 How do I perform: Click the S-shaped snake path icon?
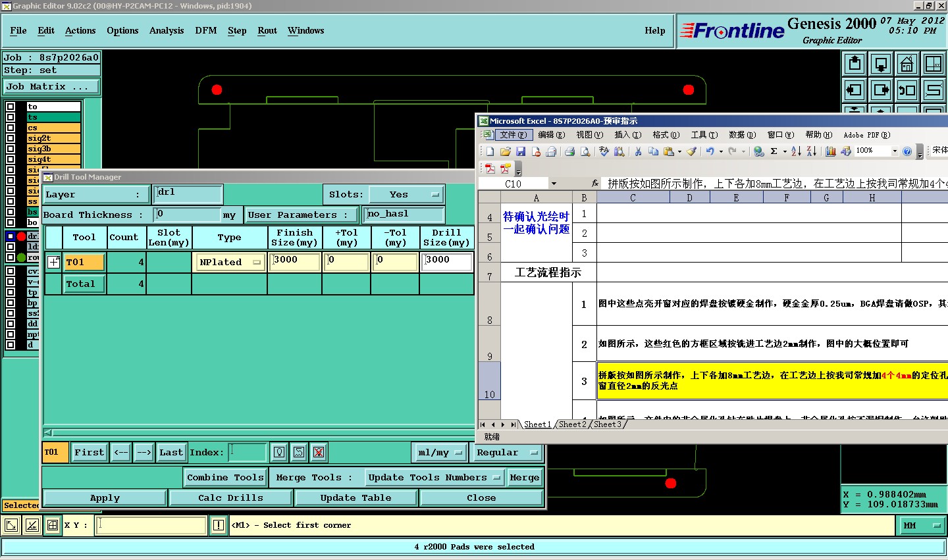[934, 89]
